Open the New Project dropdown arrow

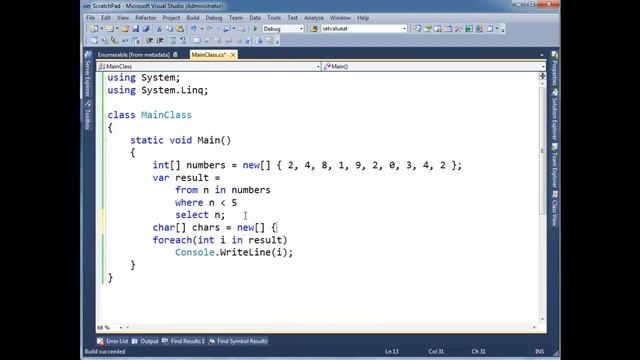(x=101, y=29)
